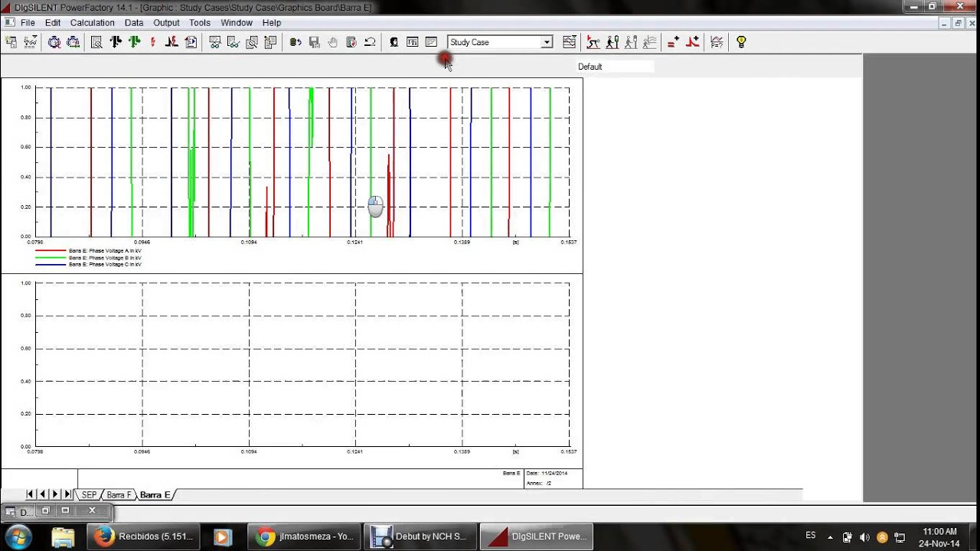Switch to the Barra F tab
Viewport: 980px width, 551px height.
click(119, 495)
